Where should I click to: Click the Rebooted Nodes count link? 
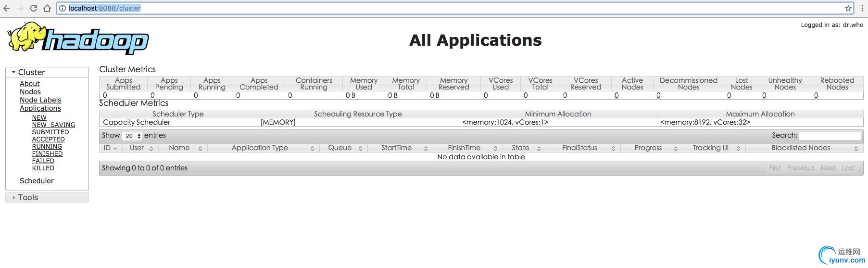(x=816, y=96)
